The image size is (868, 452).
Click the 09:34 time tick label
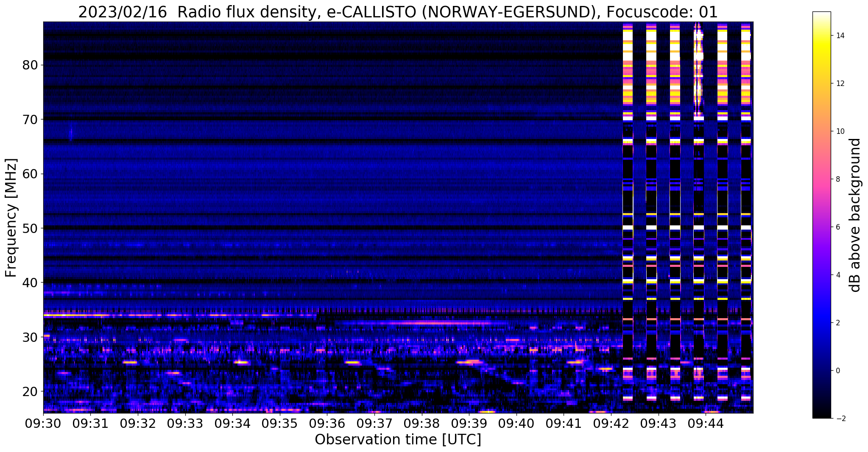tap(232, 424)
